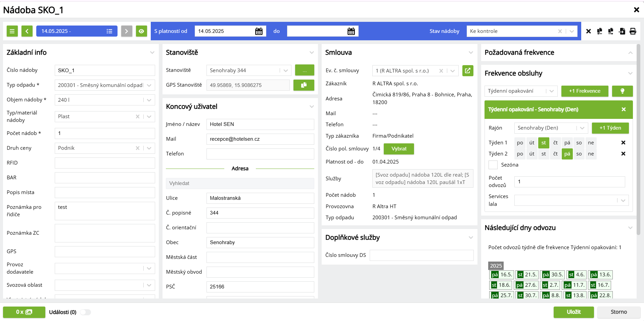Toggle 'ne' in Týden 1
Viewport: 644px width, 321px height.
pos(591,143)
